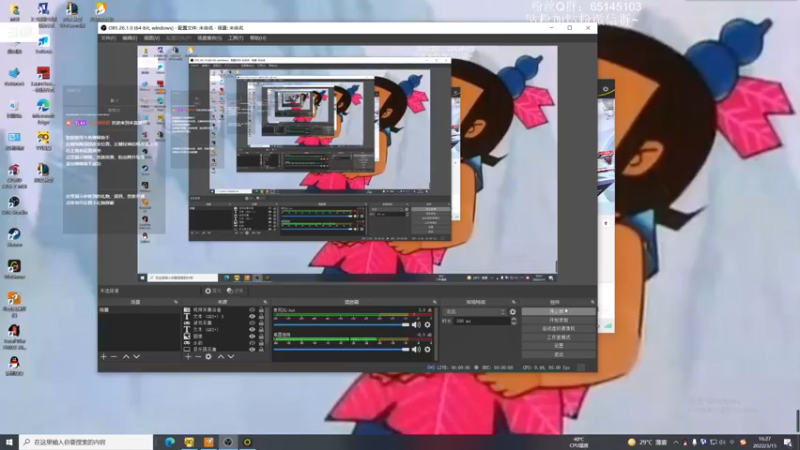
Task: Click the 开始录制 button
Action: (558, 320)
